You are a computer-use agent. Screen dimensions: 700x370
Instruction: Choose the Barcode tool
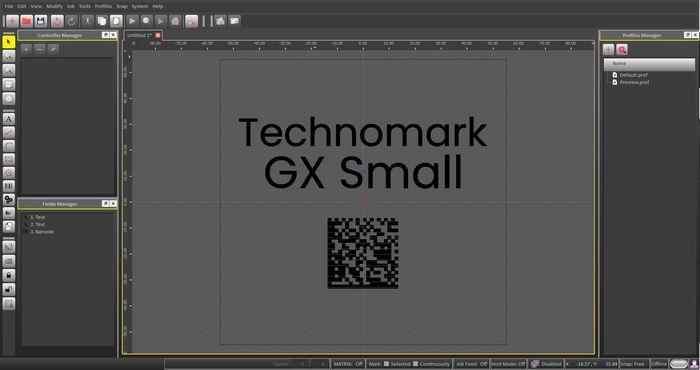[8, 186]
